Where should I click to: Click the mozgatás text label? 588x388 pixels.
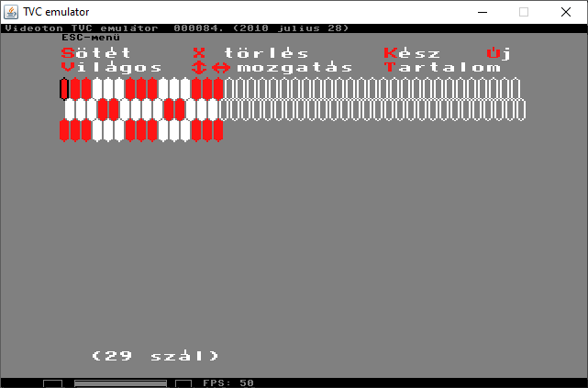click(x=294, y=68)
